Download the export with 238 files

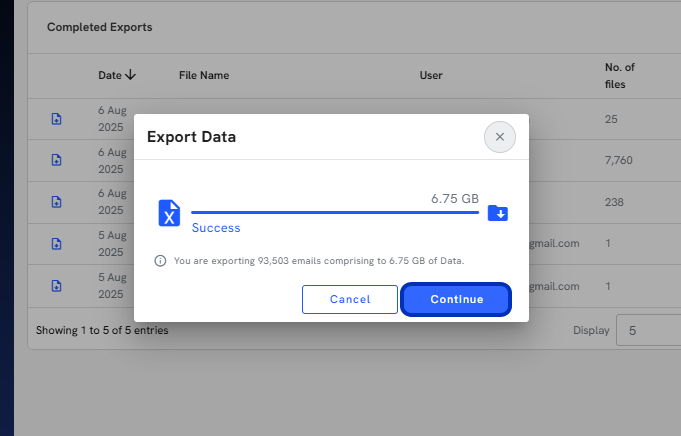click(x=56, y=201)
